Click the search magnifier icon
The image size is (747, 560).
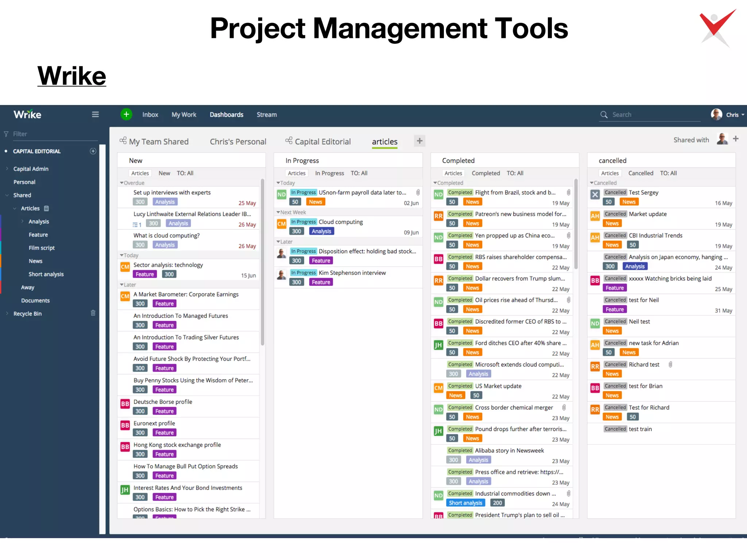point(604,114)
